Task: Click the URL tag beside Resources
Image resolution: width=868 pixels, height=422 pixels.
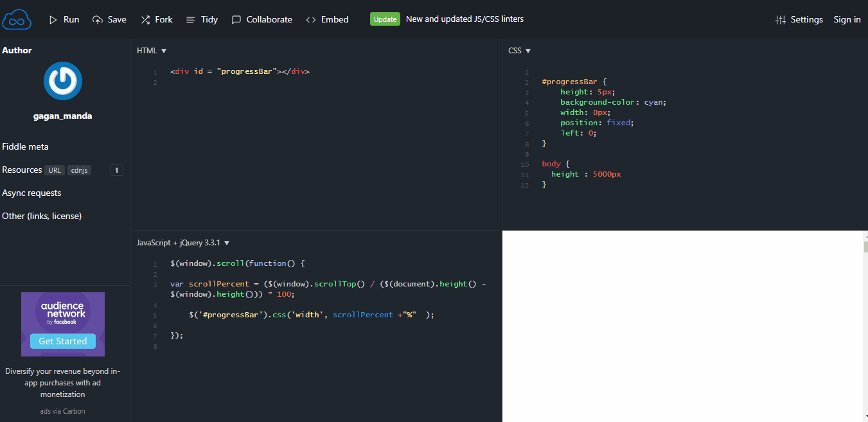Action: (55, 170)
